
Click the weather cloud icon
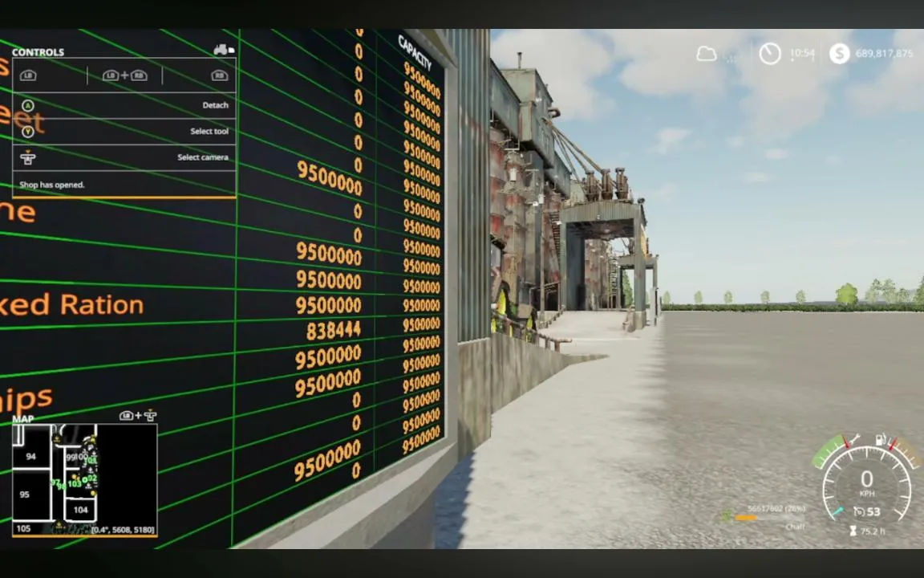(707, 55)
